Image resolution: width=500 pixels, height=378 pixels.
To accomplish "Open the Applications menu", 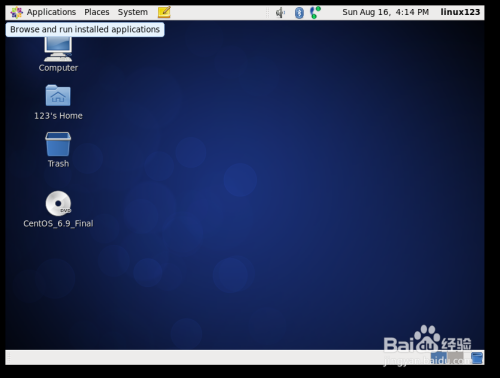I will click(51, 12).
